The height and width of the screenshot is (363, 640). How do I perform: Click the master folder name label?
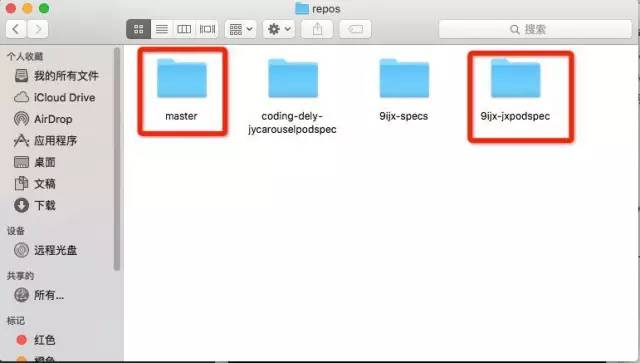(181, 116)
